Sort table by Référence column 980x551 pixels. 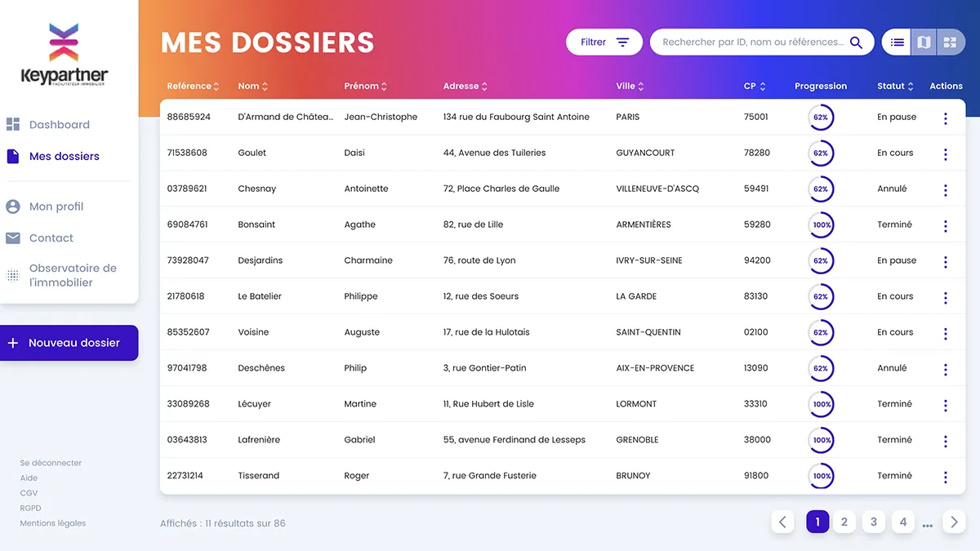point(193,87)
